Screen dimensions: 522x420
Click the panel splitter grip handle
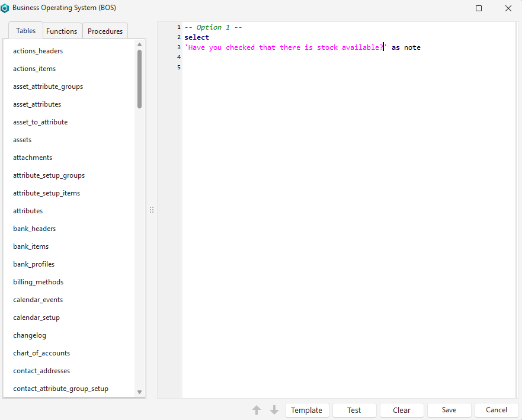(152, 210)
